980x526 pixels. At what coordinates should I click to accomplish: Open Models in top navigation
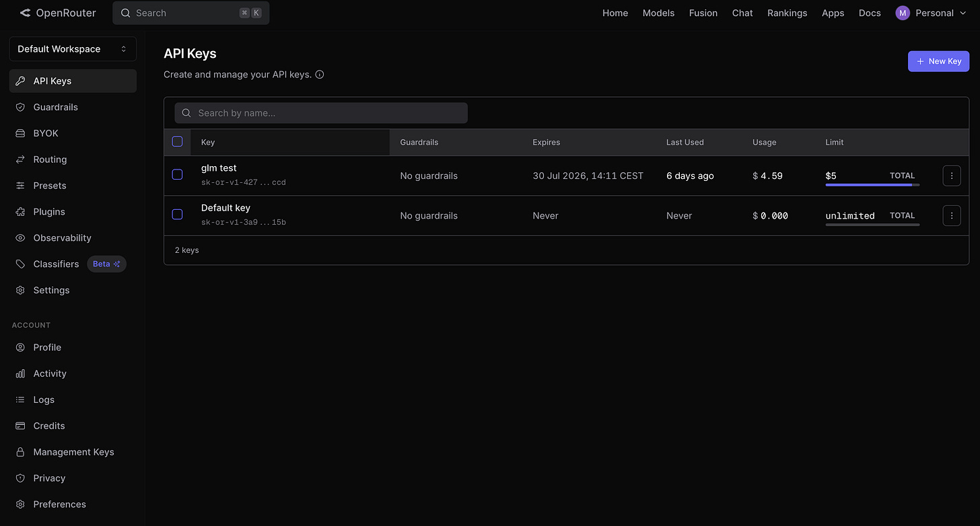point(658,13)
